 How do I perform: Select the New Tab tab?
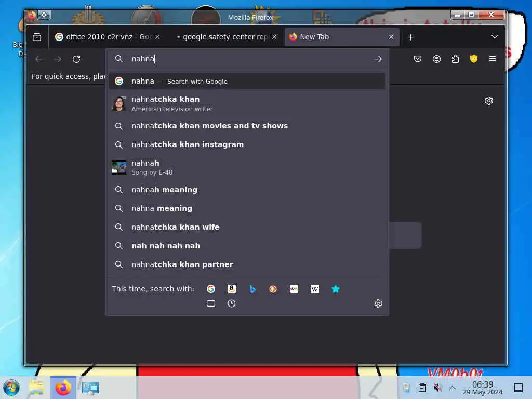(x=342, y=37)
